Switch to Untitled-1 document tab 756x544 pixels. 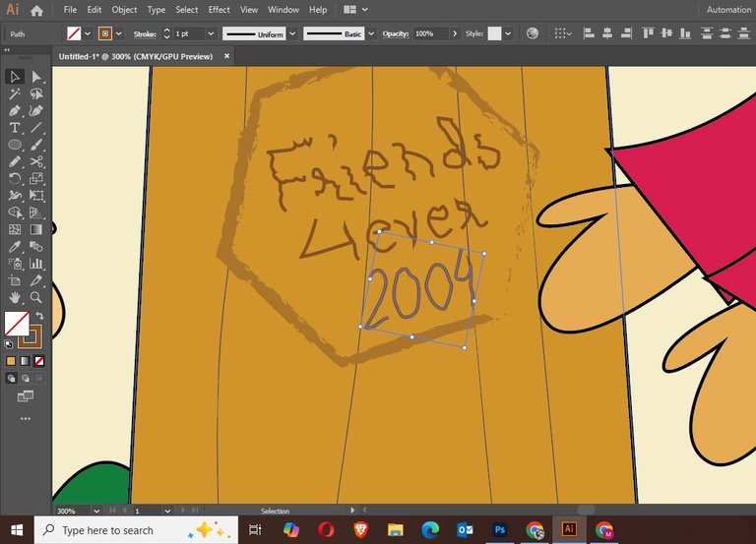click(x=136, y=56)
